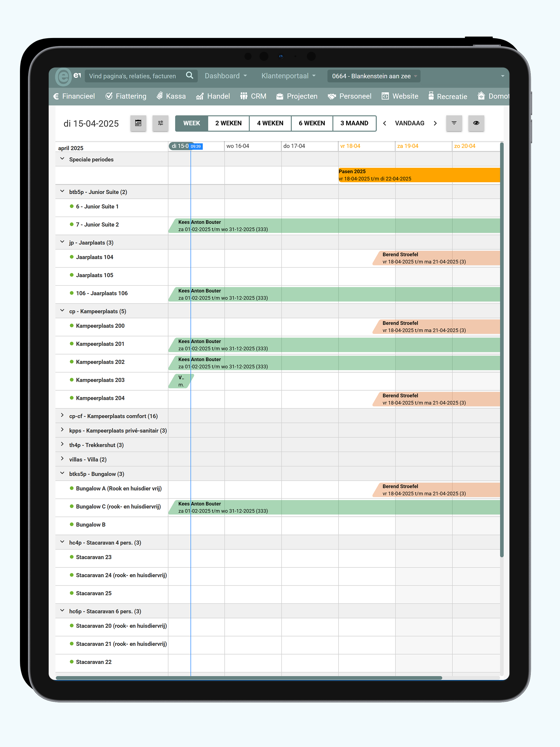Click the horizontal scrollbar at the bottom
Viewport: 560px width, 747px height.
point(249,678)
